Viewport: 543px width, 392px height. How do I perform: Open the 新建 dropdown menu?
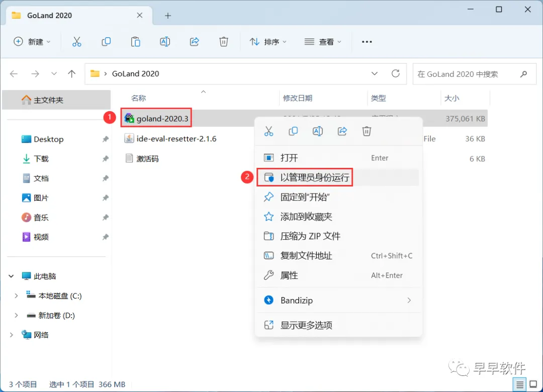click(32, 42)
